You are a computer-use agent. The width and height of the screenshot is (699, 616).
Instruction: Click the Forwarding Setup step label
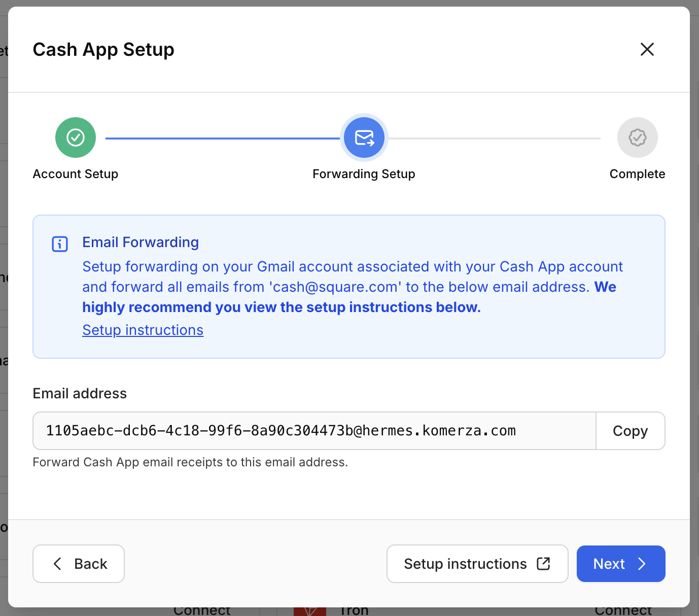(x=364, y=174)
